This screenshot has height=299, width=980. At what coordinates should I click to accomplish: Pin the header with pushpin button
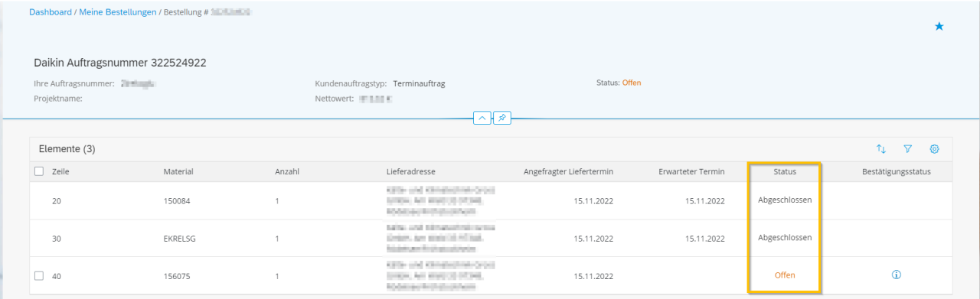click(502, 119)
